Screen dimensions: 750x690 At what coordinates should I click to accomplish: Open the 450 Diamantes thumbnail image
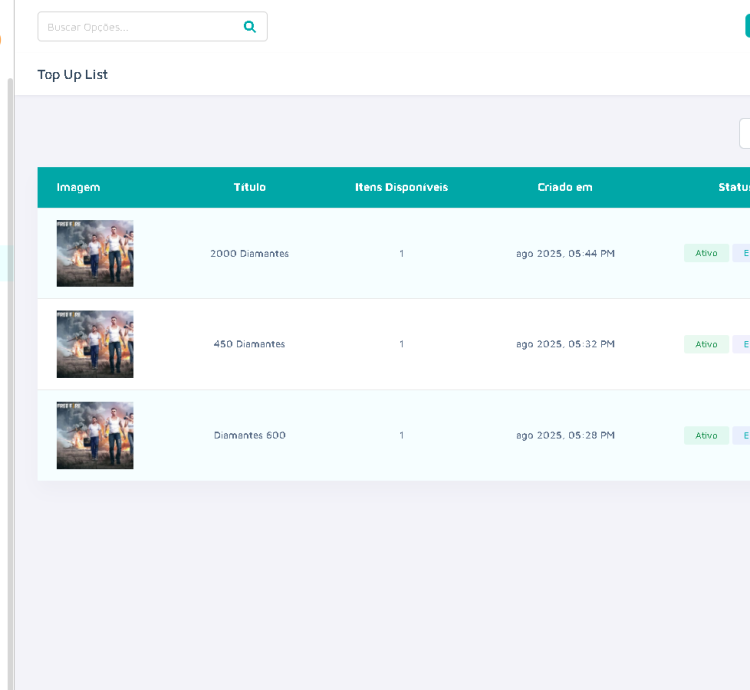pyautogui.click(x=95, y=344)
